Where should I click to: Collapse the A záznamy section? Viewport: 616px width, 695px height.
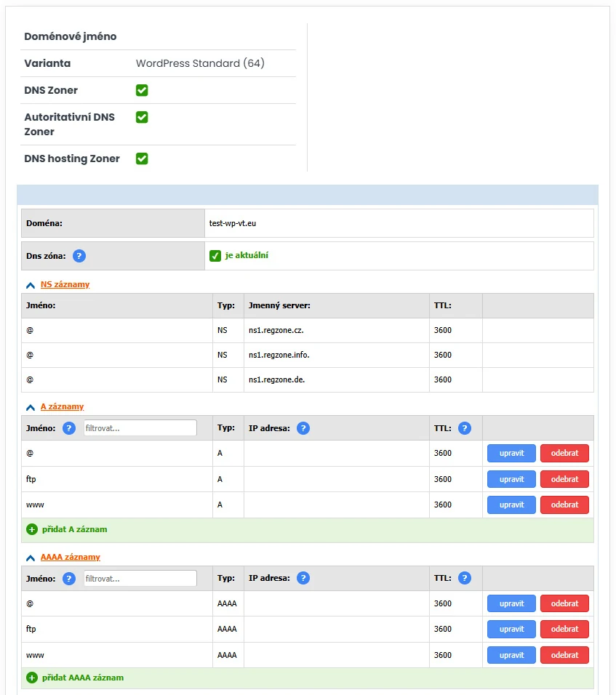click(31, 407)
